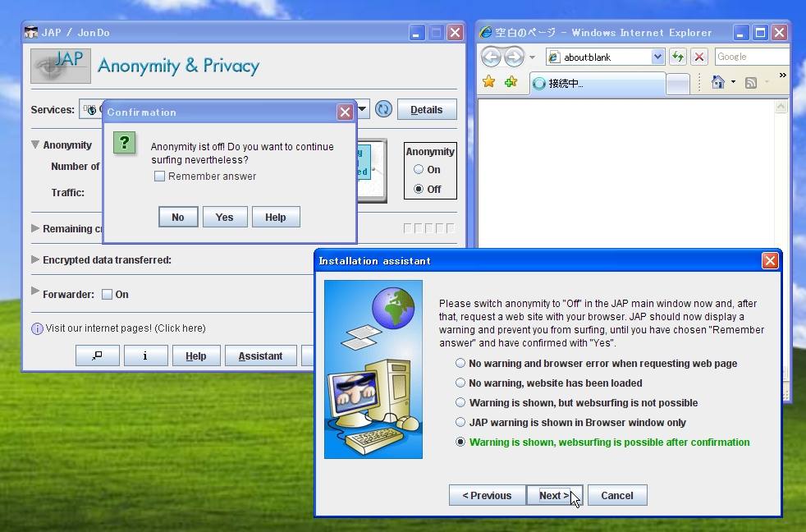Select Anonymity 'Off' radio button

(419, 189)
